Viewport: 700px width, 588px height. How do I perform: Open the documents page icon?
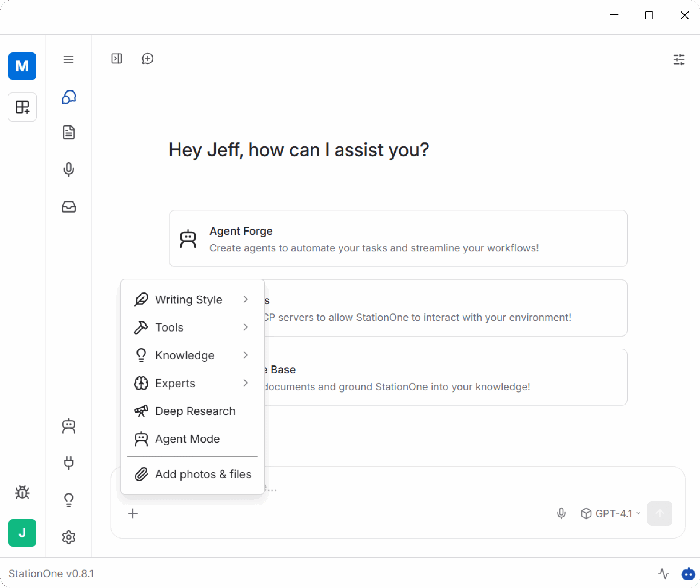(69, 132)
